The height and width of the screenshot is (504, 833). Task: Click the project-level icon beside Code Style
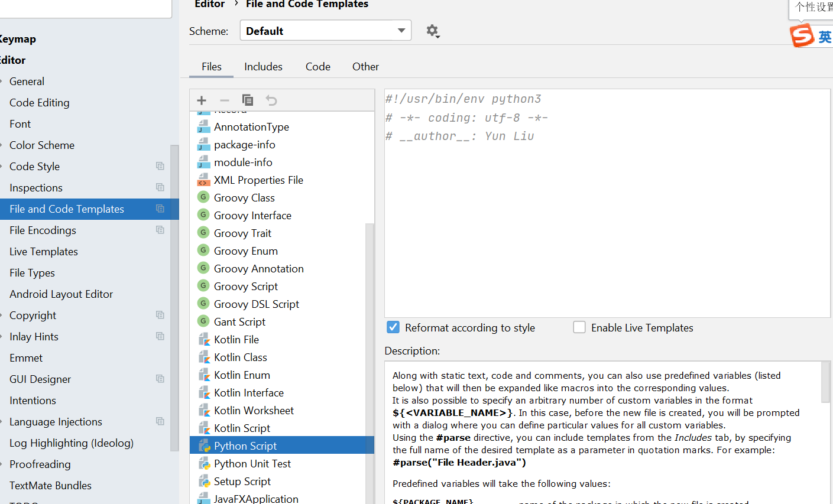pos(160,166)
